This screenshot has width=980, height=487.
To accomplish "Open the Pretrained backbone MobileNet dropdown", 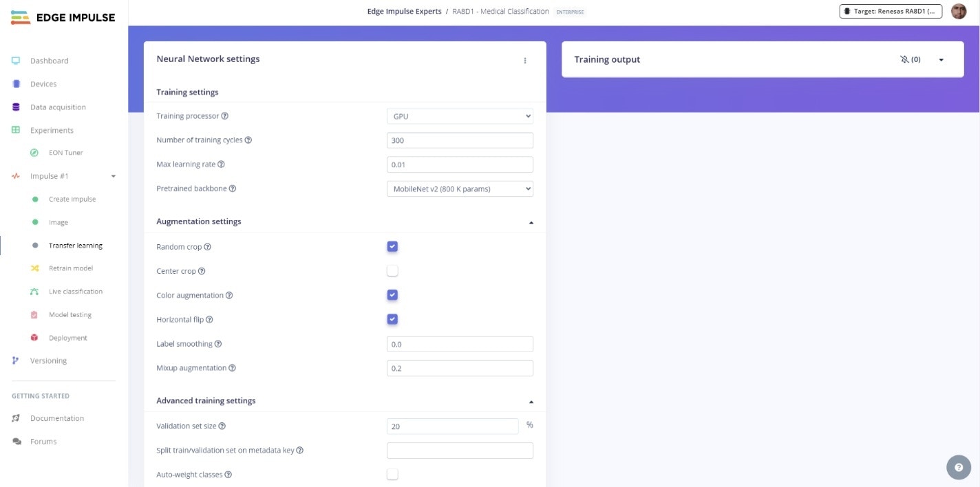I will pyautogui.click(x=460, y=188).
